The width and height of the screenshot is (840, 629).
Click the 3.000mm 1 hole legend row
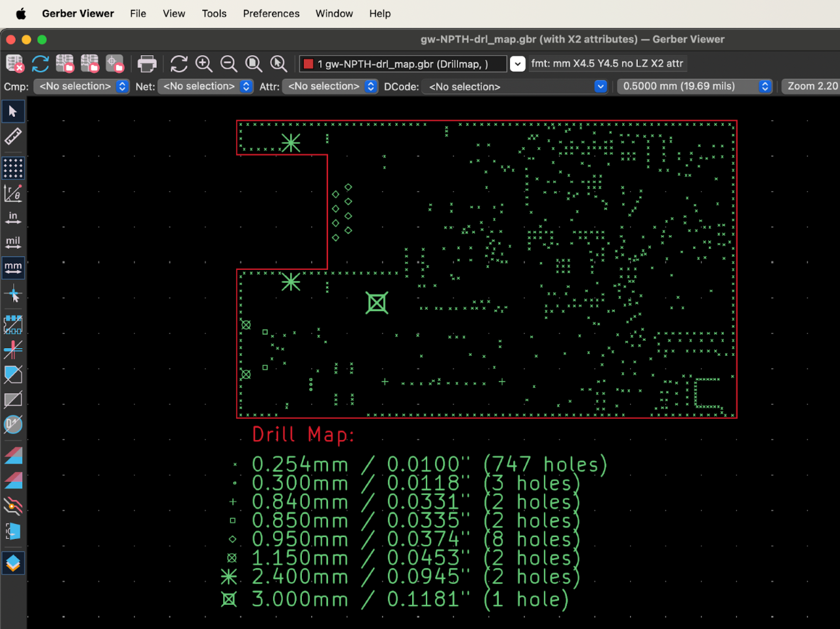(395, 599)
